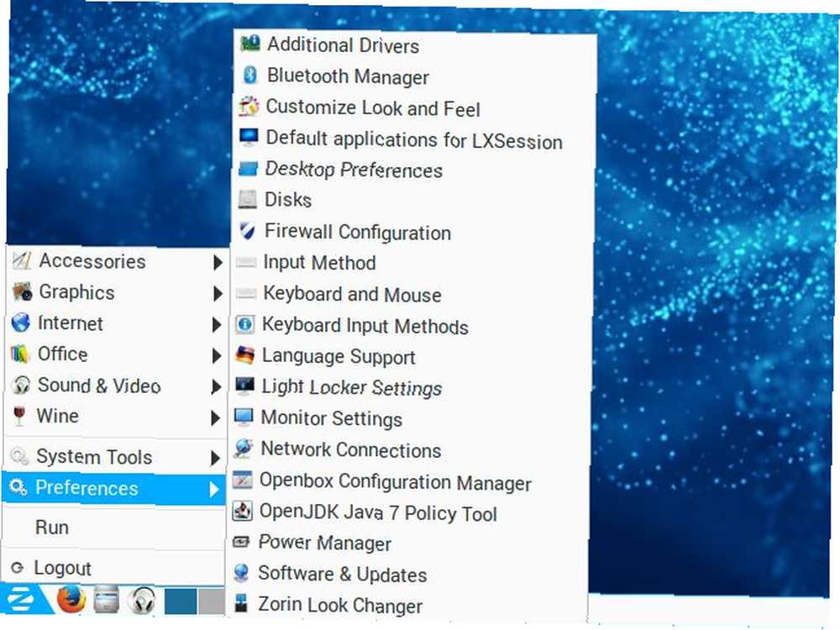Choose Logout from the start menu
This screenshot has height=630, width=840.
click(x=113, y=568)
